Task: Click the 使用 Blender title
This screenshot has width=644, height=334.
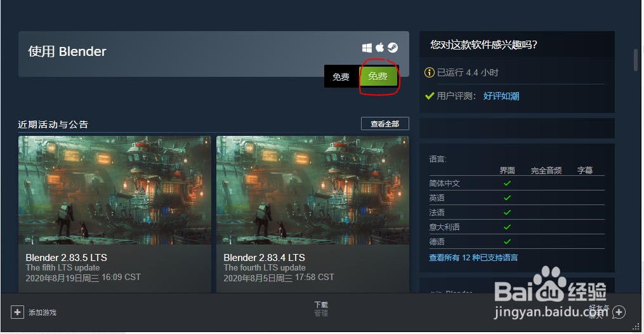Action: 67,51
